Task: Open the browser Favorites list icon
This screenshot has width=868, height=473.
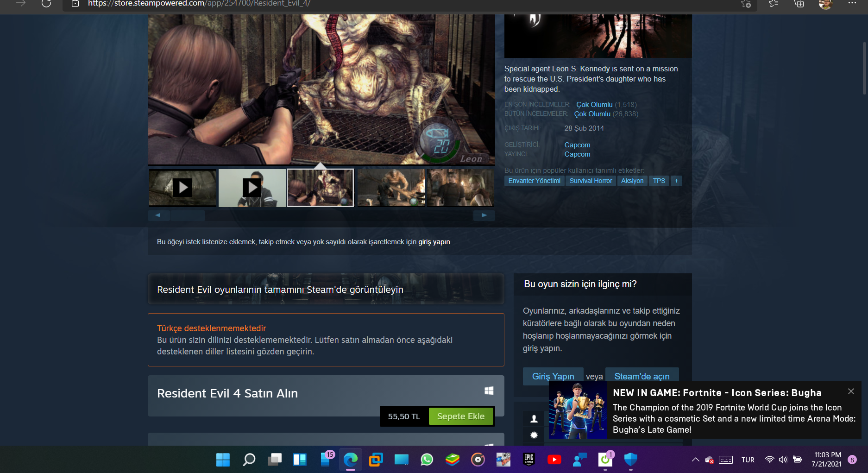Action: point(774,4)
